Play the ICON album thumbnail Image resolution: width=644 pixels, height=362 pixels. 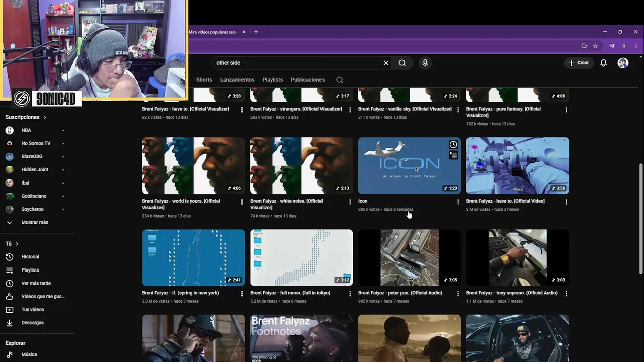tap(409, 165)
